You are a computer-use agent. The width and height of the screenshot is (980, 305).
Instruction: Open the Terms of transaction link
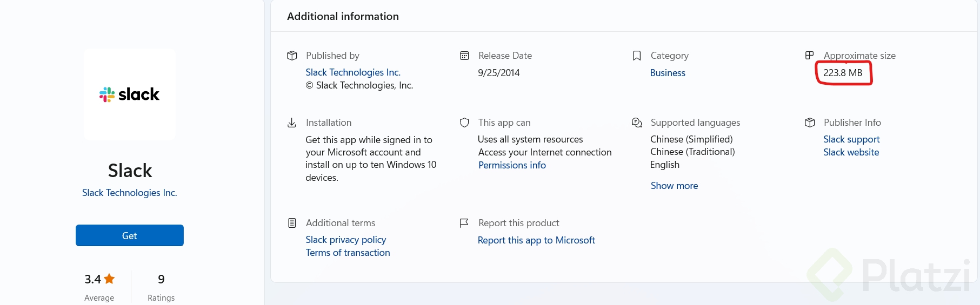point(348,253)
